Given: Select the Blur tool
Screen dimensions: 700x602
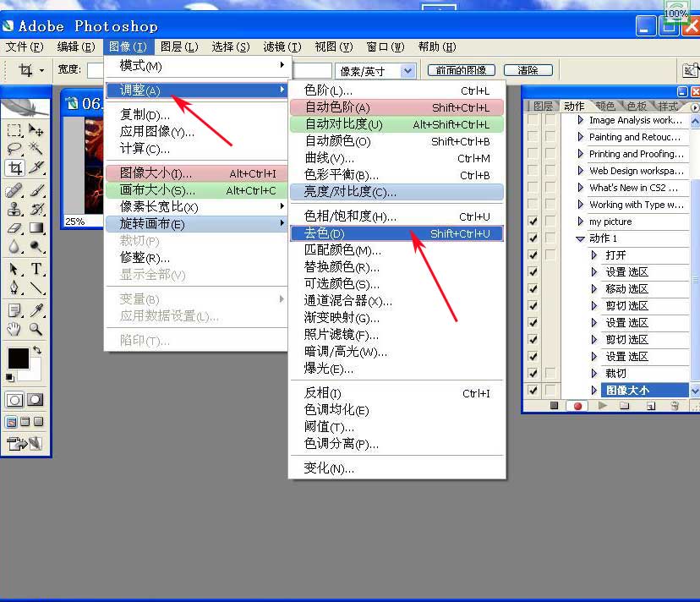Looking at the screenshot, I should (14, 247).
